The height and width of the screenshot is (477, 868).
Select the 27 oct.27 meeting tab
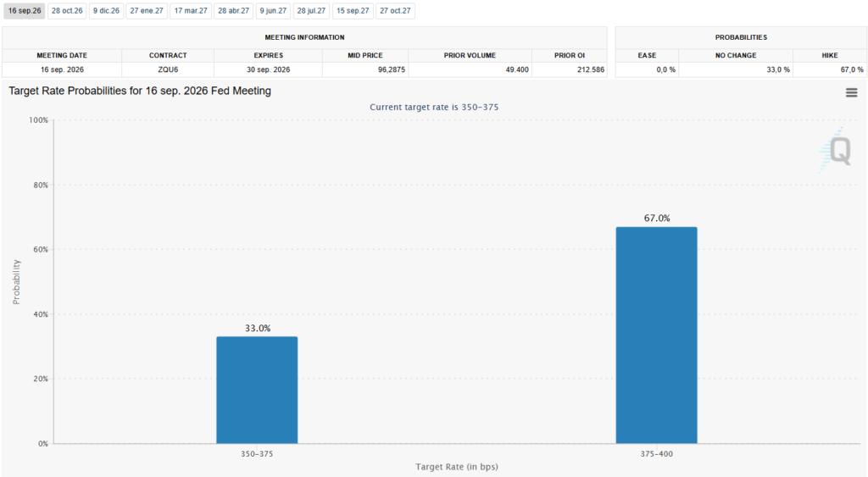[395, 11]
